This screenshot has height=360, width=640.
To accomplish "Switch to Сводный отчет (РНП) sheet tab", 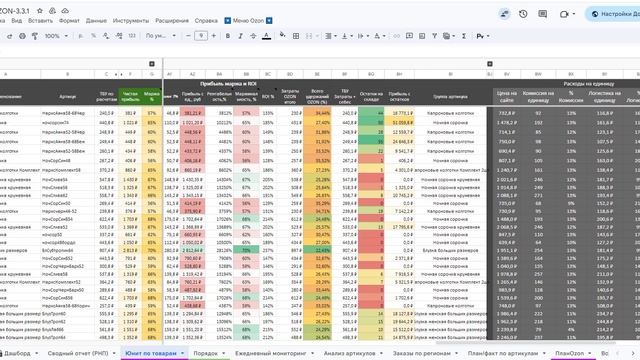I will click(x=78, y=353).
